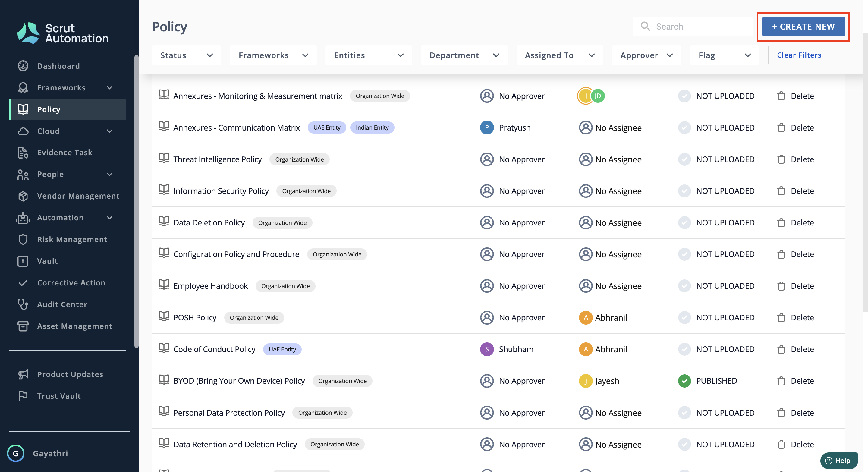Click the search magnifier icon

pos(645,26)
